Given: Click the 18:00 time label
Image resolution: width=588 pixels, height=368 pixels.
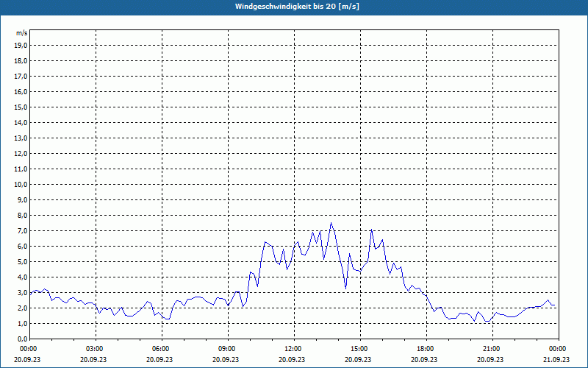Looking at the screenshot, I should [426, 349].
